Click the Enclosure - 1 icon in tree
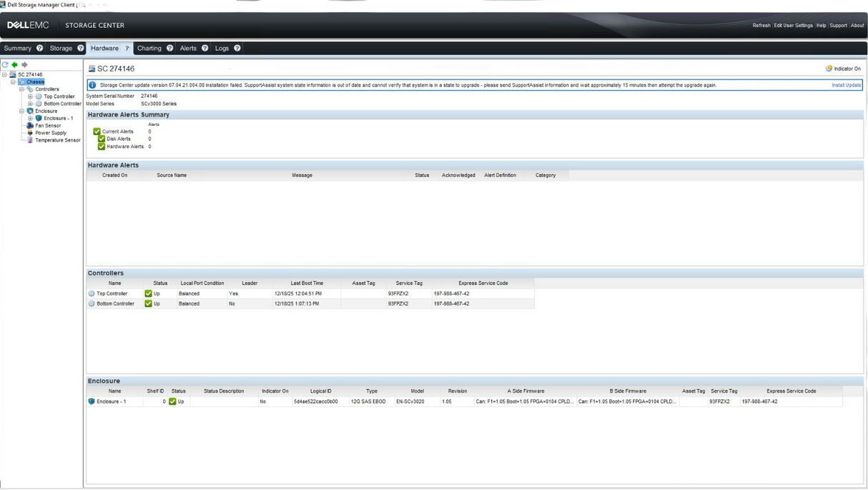This screenshot has height=490, width=868. [x=39, y=118]
